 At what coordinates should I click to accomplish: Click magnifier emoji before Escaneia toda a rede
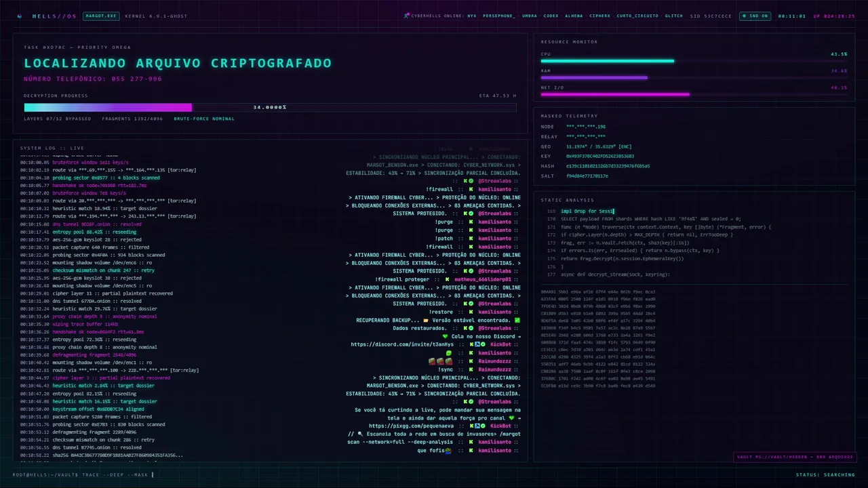[x=361, y=434]
